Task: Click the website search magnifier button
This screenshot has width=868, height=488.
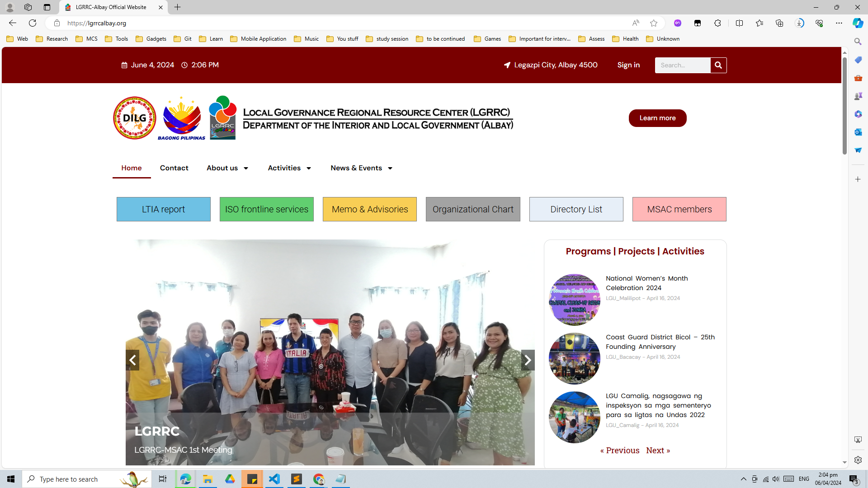Action: pyautogui.click(x=718, y=65)
